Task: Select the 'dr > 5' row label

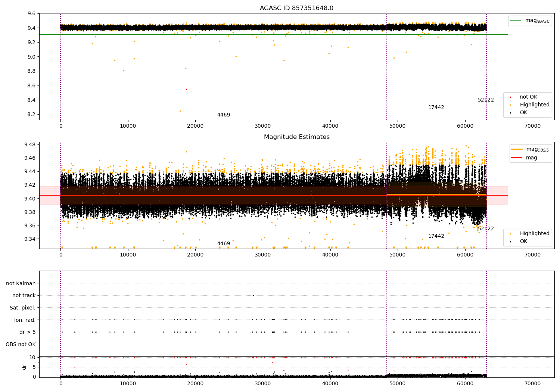Action: click(x=28, y=332)
